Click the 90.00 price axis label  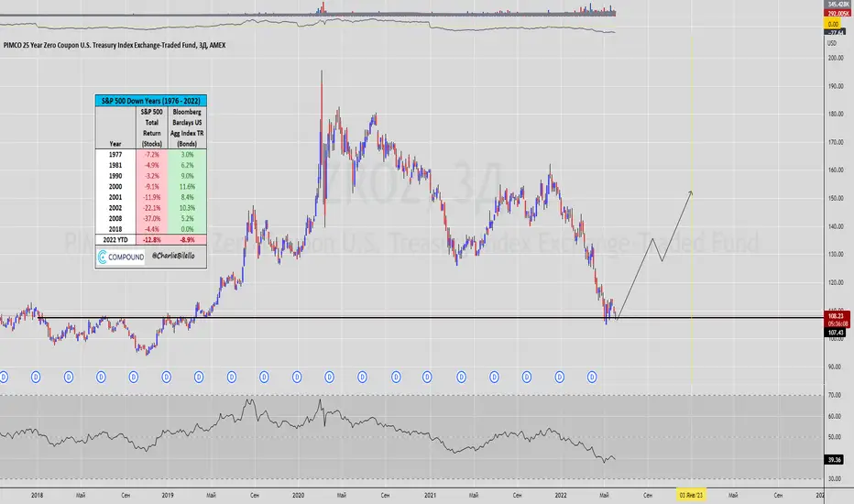point(835,367)
